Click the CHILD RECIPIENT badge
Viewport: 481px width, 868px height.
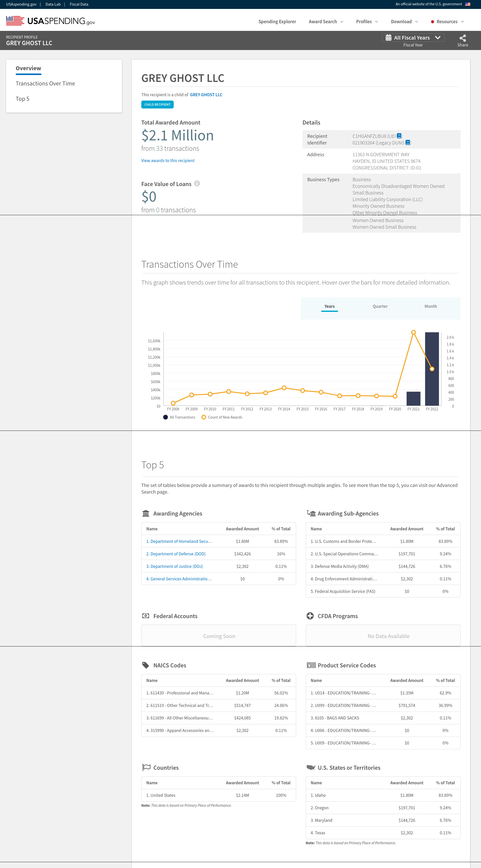157,104
